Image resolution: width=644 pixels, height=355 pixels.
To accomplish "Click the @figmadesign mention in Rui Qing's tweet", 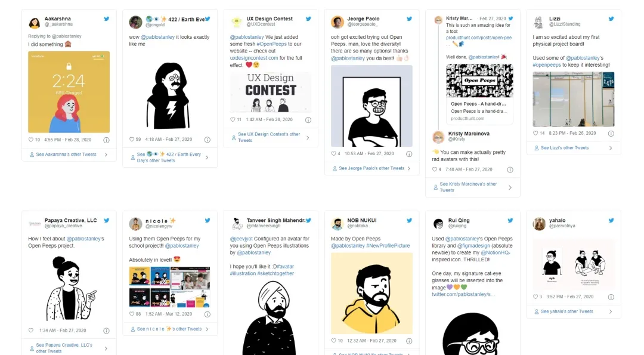I will point(473,246).
